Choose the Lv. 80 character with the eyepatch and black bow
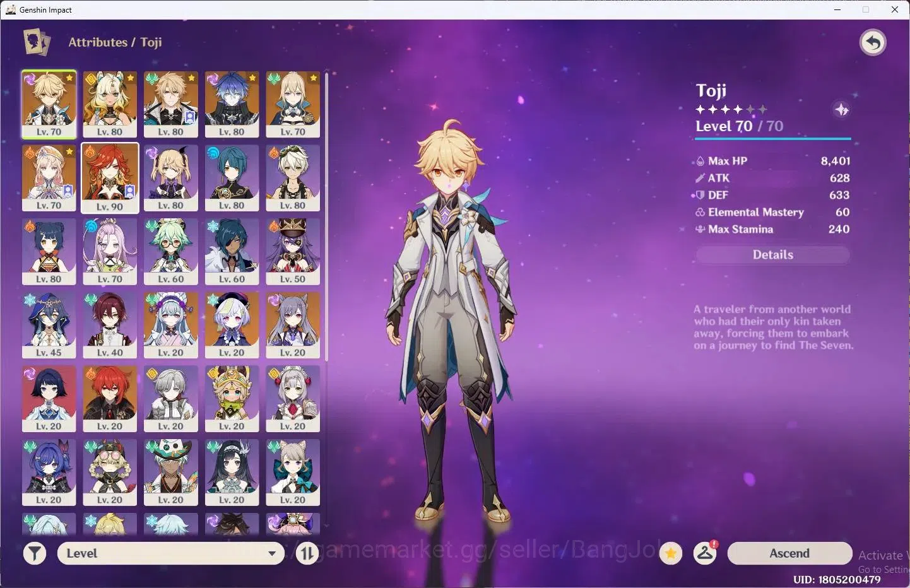Viewport: 910px width, 588px height. point(170,178)
